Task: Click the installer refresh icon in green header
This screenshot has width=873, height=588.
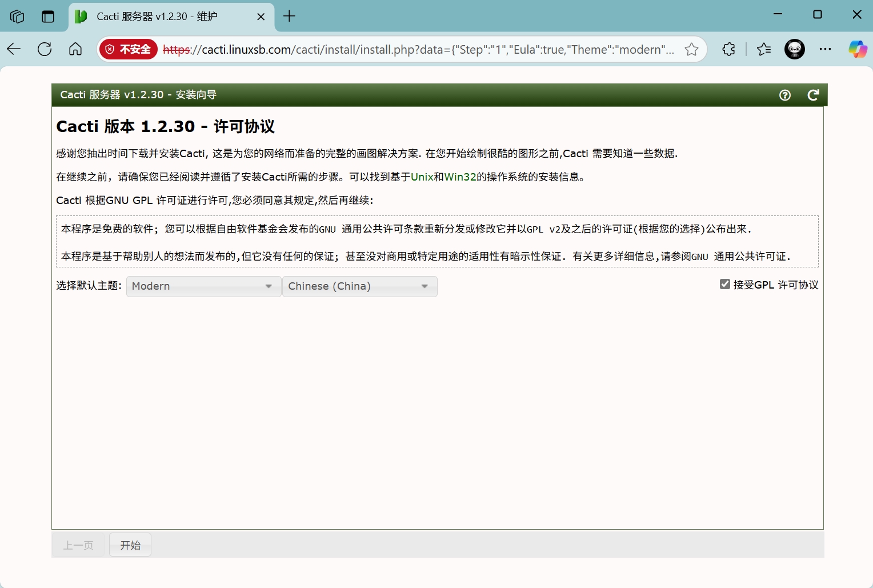Action: [x=813, y=95]
